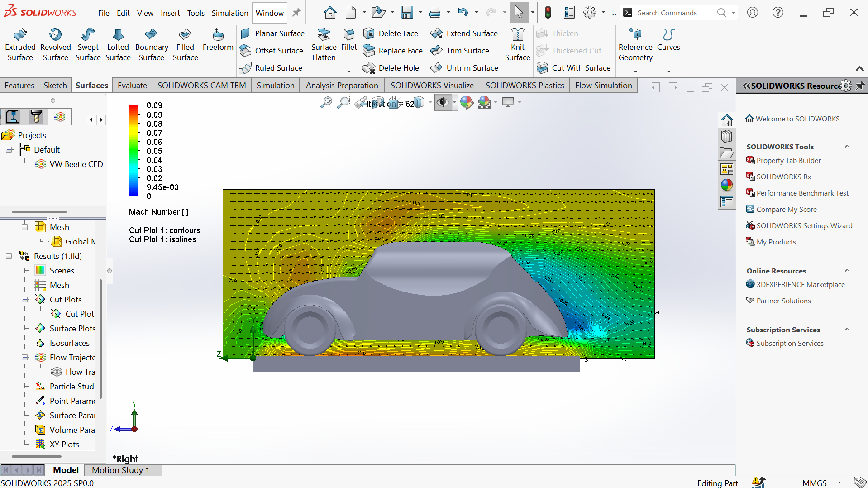Switch to FeatureManager design tree tab
This screenshot has width=868, height=488.
(x=13, y=117)
